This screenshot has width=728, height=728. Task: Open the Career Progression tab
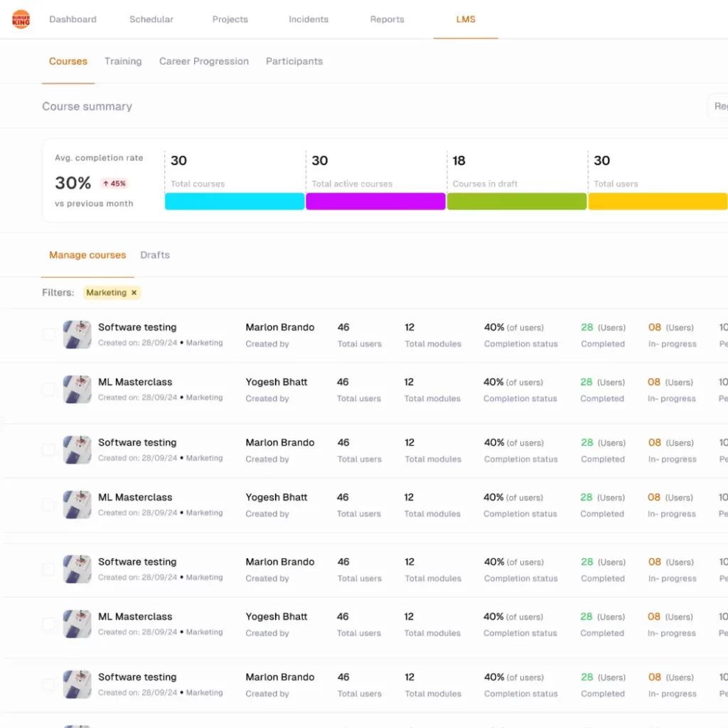[x=204, y=61]
